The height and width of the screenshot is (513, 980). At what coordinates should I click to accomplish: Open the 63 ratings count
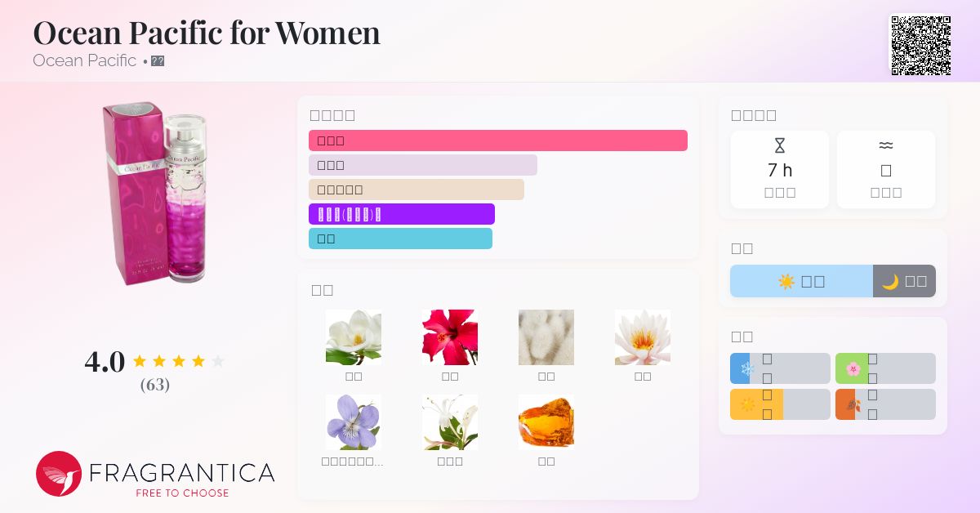coord(154,385)
